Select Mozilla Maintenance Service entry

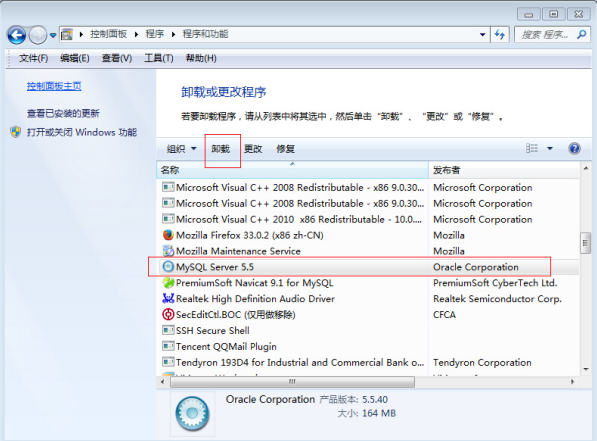(238, 251)
